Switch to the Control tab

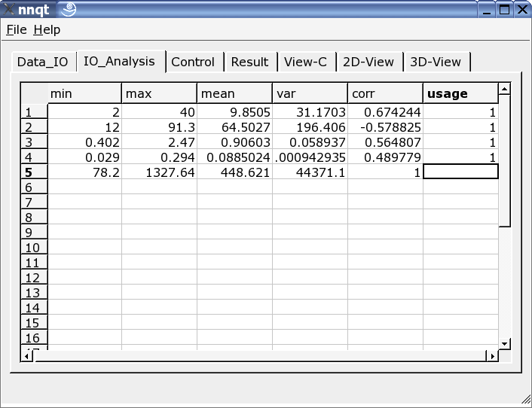(x=193, y=62)
